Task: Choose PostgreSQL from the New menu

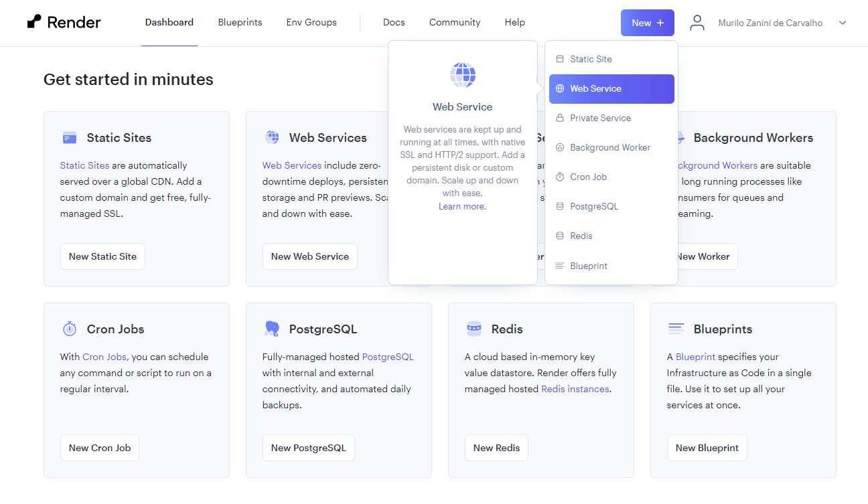Action: (x=611, y=206)
